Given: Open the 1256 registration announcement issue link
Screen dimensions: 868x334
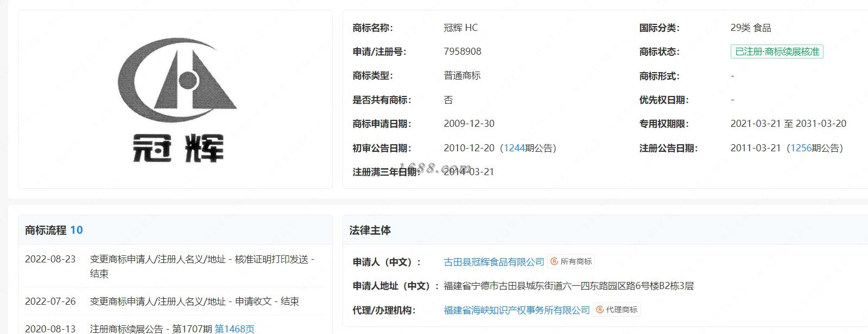Looking at the screenshot, I should [x=801, y=148].
